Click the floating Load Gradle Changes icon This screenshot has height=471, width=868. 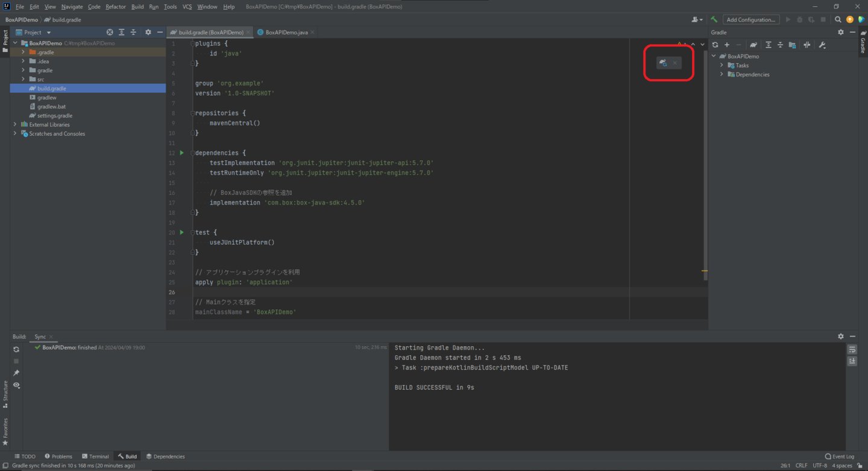tap(663, 63)
